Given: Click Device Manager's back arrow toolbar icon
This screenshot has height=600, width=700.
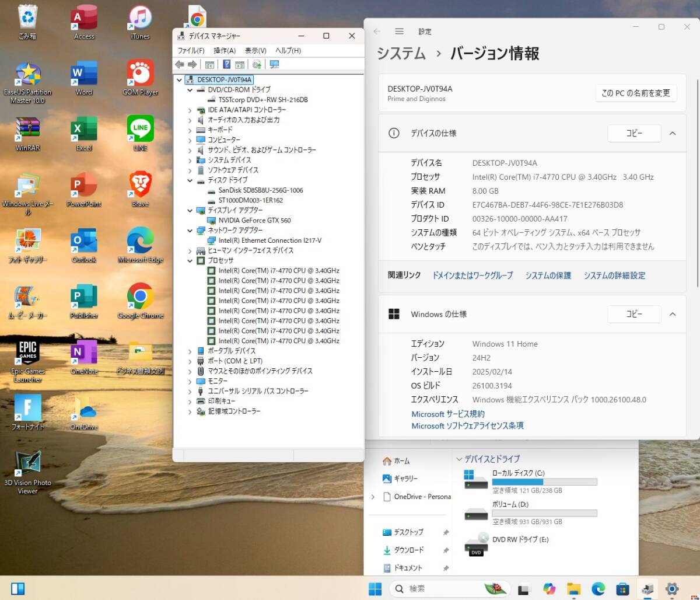Looking at the screenshot, I should pos(180,64).
